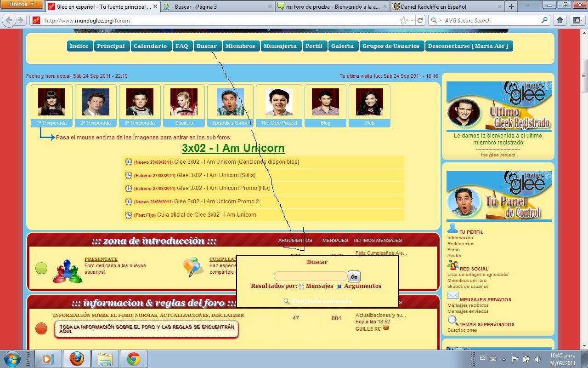Image resolution: width=588 pixels, height=368 pixels.
Task: Open the Mensajería navigation button
Action: click(280, 46)
